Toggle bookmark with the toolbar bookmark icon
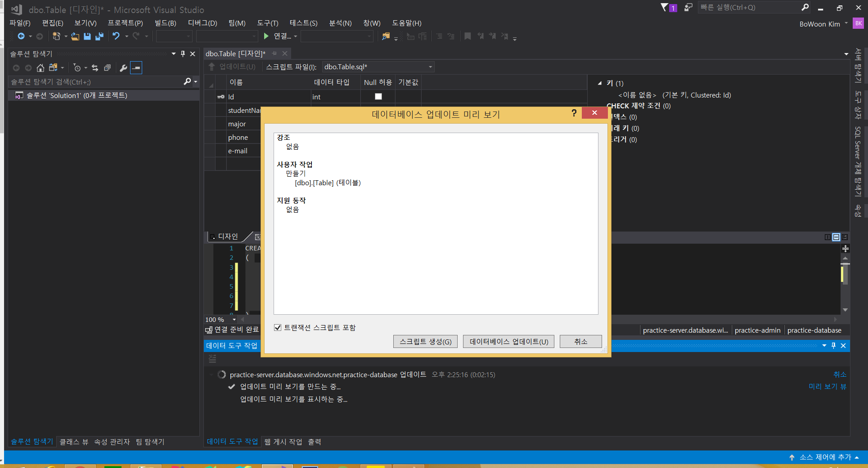This screenshot has height=468, width=868. coord(468,36)
